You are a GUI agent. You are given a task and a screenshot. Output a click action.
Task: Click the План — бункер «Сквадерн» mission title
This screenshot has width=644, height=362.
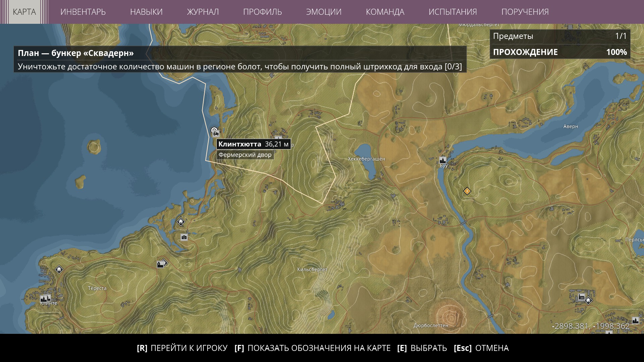(x=76, y=53)
